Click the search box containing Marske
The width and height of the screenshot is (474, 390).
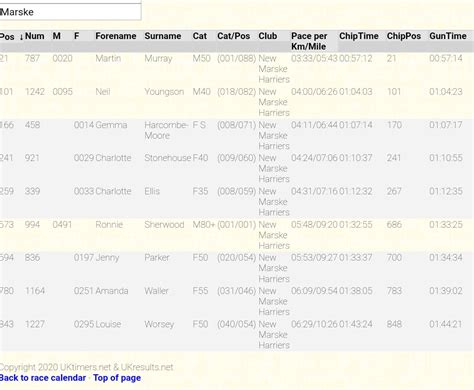coord(70,12)
